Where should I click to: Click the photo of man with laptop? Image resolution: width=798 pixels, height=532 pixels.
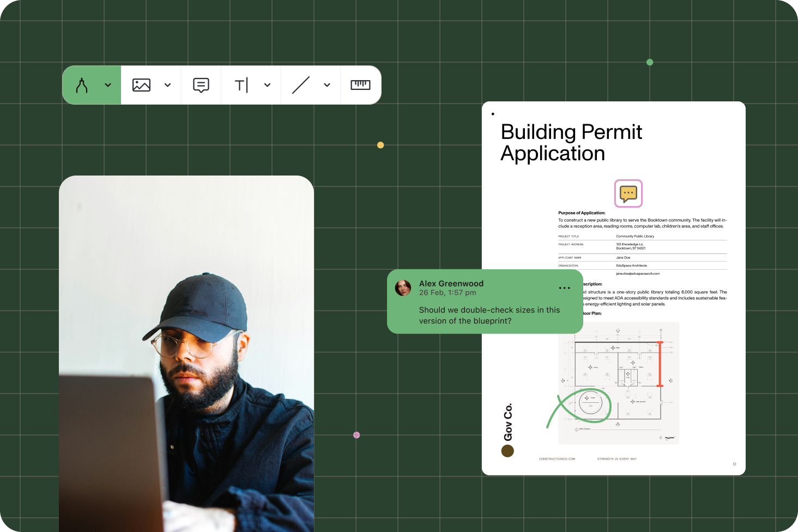[186, 354]
